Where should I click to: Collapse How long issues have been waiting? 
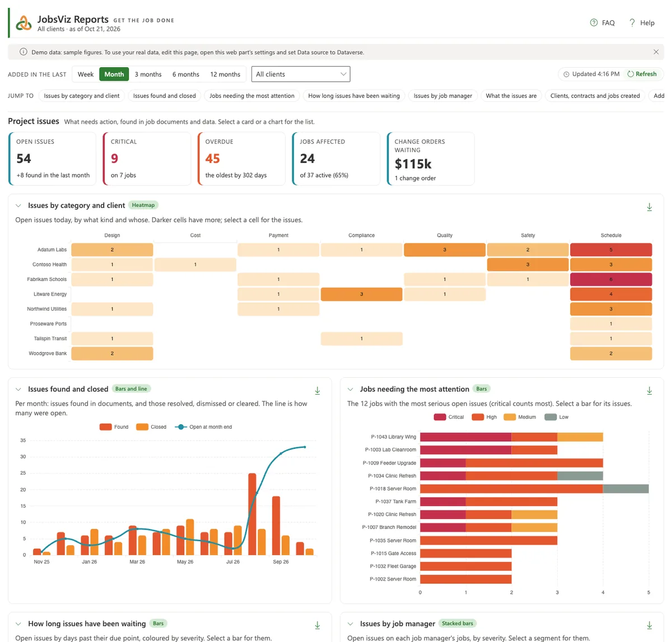[18, 624]
